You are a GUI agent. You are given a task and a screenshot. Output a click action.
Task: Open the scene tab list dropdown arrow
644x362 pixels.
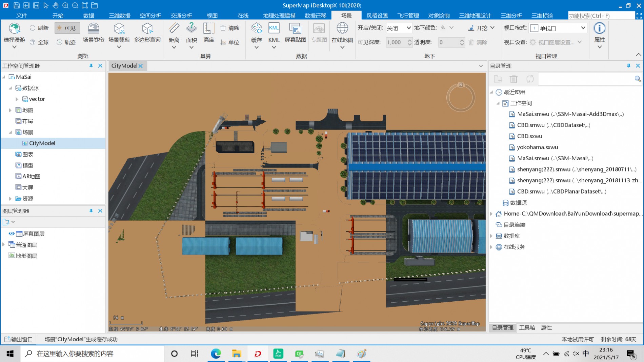click(x=481, y=66)
